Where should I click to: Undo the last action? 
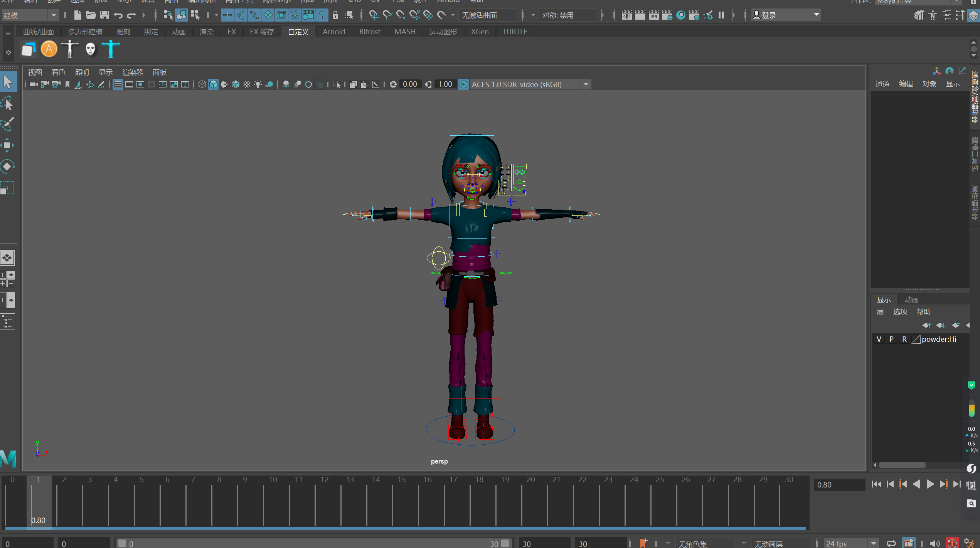[118, 15]
